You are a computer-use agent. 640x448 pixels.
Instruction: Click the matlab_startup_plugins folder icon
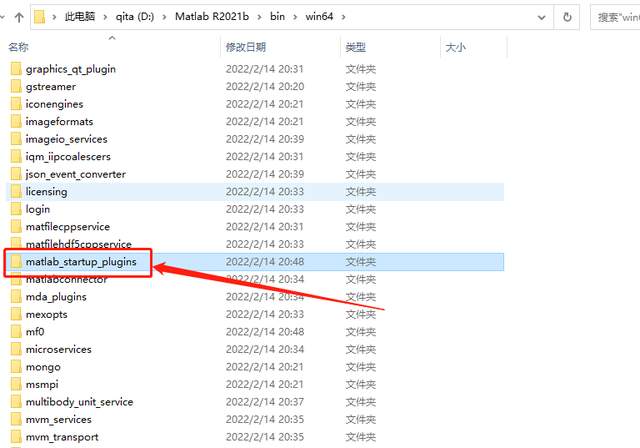point(16,262)
